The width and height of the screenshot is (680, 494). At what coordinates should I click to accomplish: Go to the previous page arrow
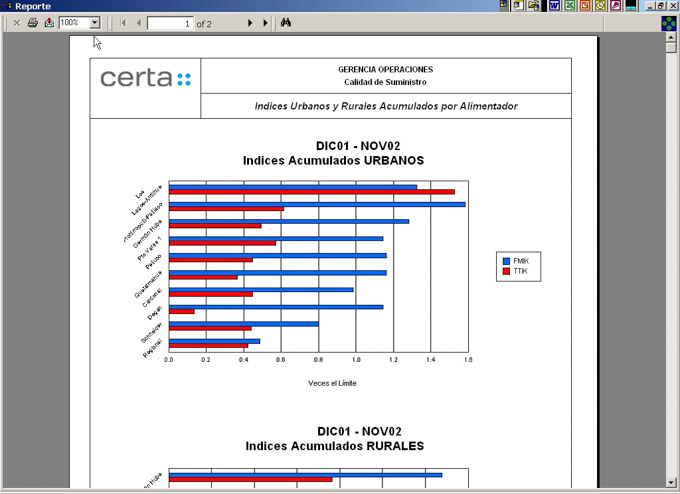[138, 22]
